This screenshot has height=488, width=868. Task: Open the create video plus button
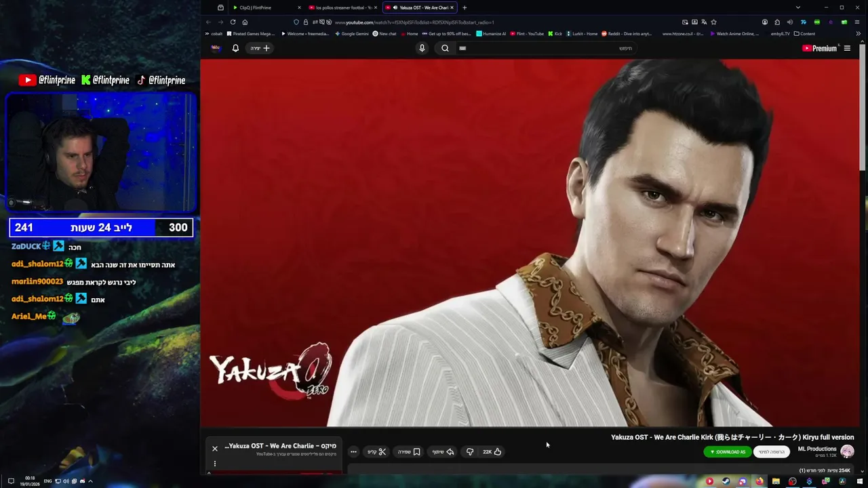(260, 48)
